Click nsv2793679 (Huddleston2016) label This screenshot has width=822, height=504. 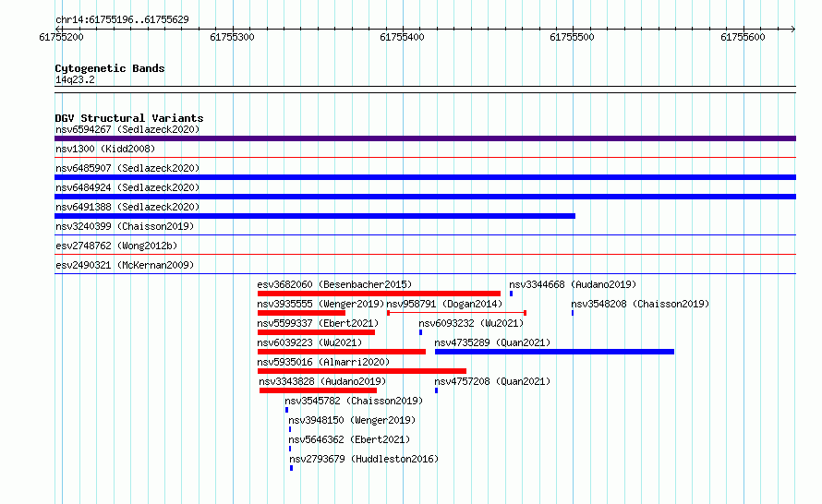click(x=364, y=459)
